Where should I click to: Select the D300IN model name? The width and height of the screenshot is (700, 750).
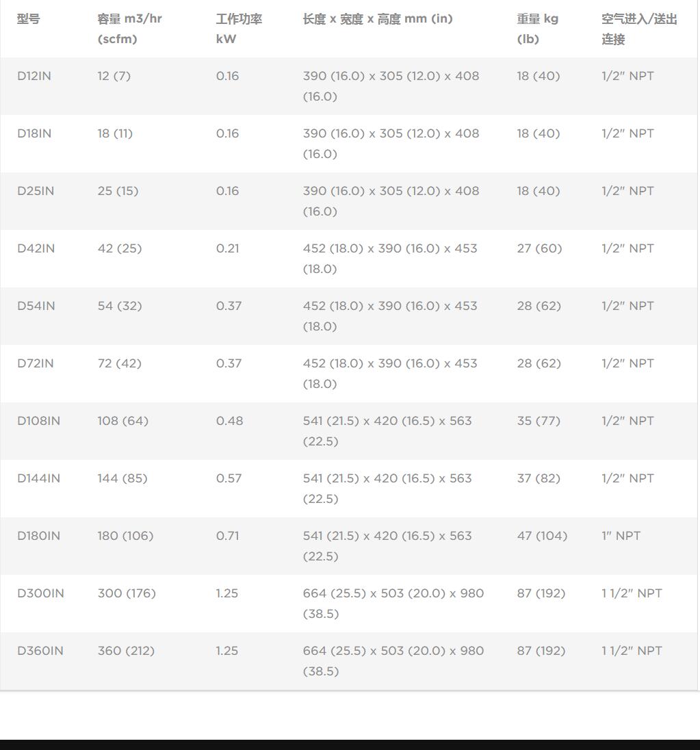(40, 593)
